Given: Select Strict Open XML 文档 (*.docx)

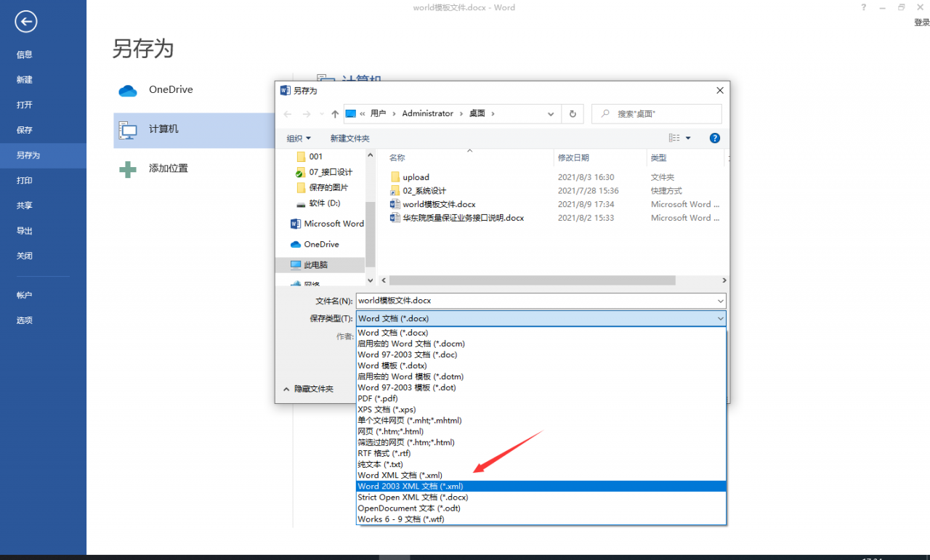Looking at the screenshot, I should 541,498.
